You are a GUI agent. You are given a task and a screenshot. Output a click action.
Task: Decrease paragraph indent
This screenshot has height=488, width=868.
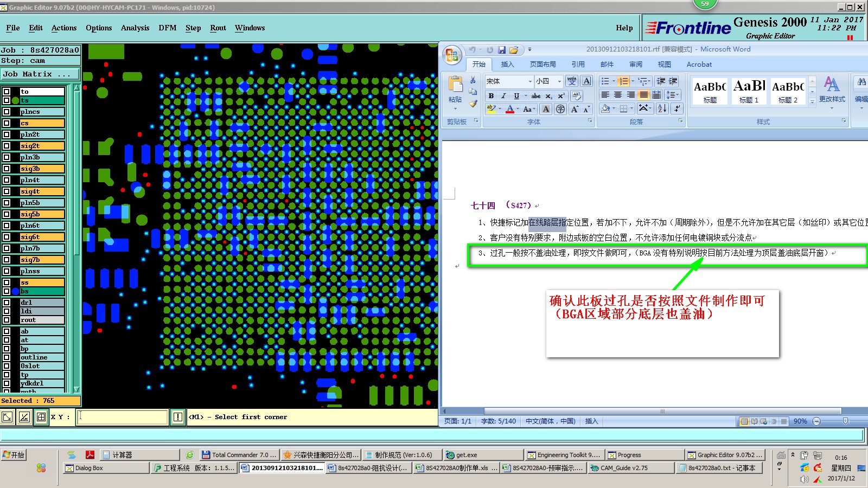661,81
